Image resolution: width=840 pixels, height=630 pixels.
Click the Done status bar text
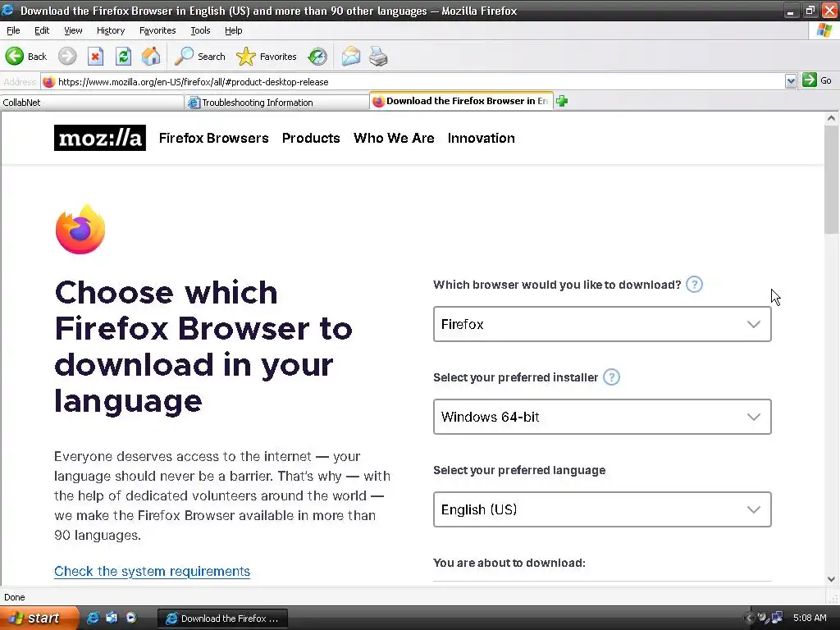(15, 597)
